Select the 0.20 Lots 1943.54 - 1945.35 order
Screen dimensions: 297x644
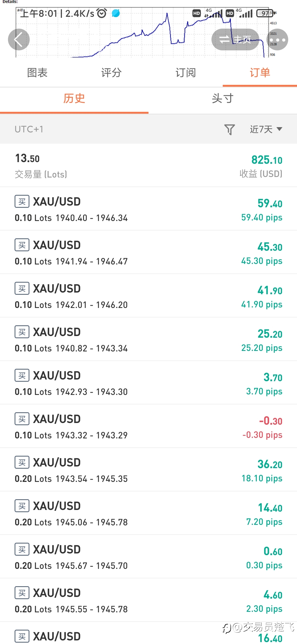(148, 470)
